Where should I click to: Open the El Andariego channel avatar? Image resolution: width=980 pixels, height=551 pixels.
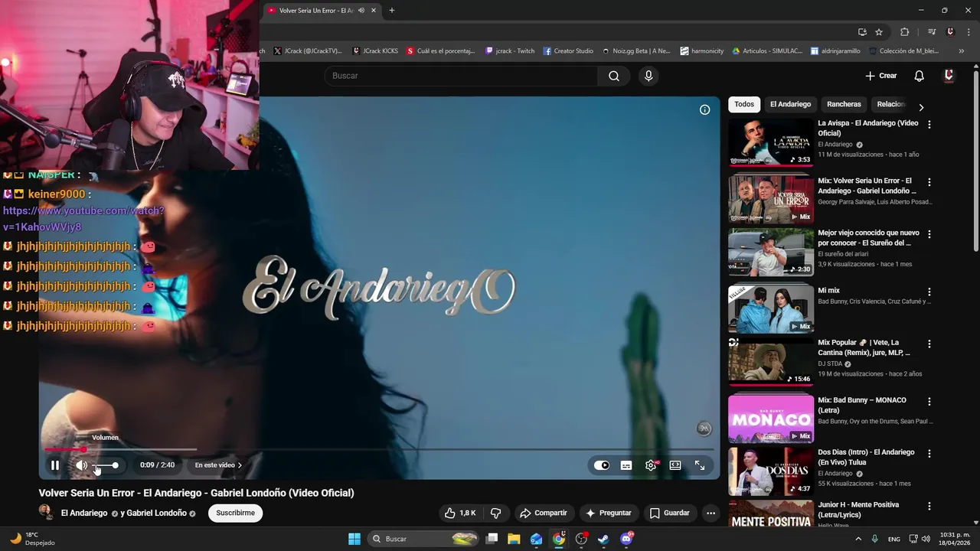(x=47, y=513)
